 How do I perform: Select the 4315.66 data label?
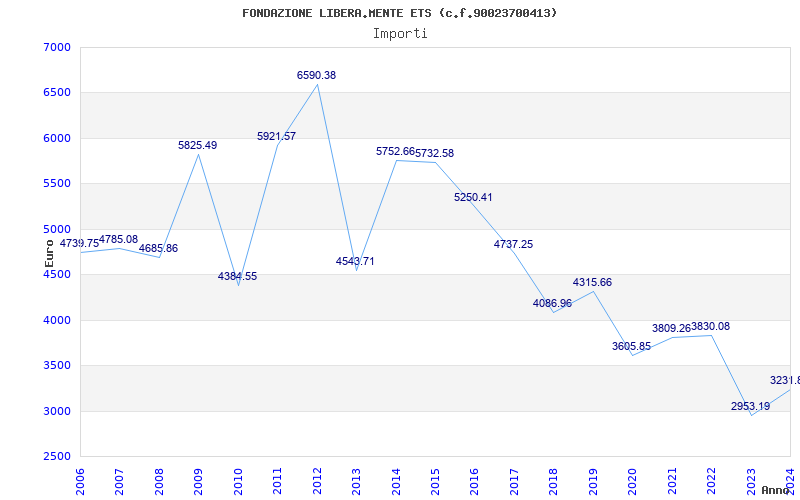[592, 283]
